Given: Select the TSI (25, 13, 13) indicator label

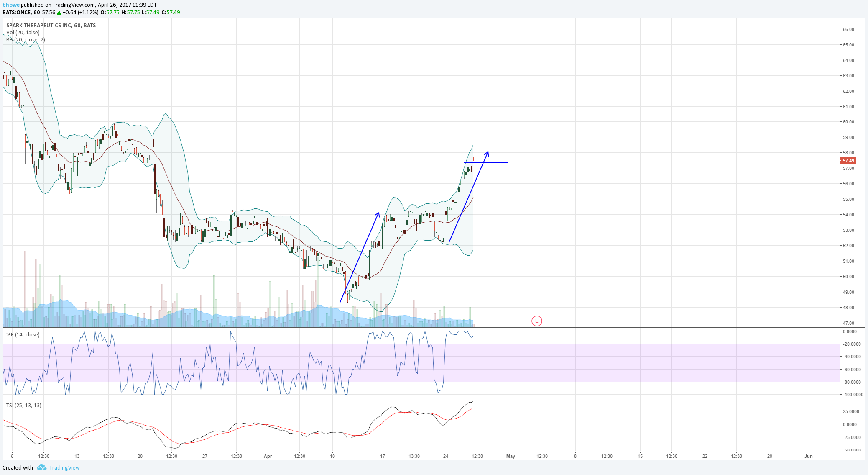Looking at the screenshot, I should click(24, 406).
